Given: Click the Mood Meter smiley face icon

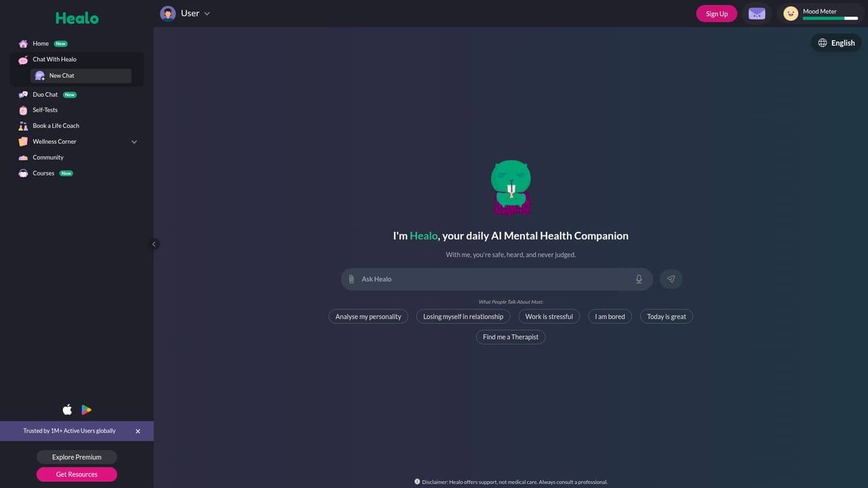Looking at the screenshot, I should [791, 14].
